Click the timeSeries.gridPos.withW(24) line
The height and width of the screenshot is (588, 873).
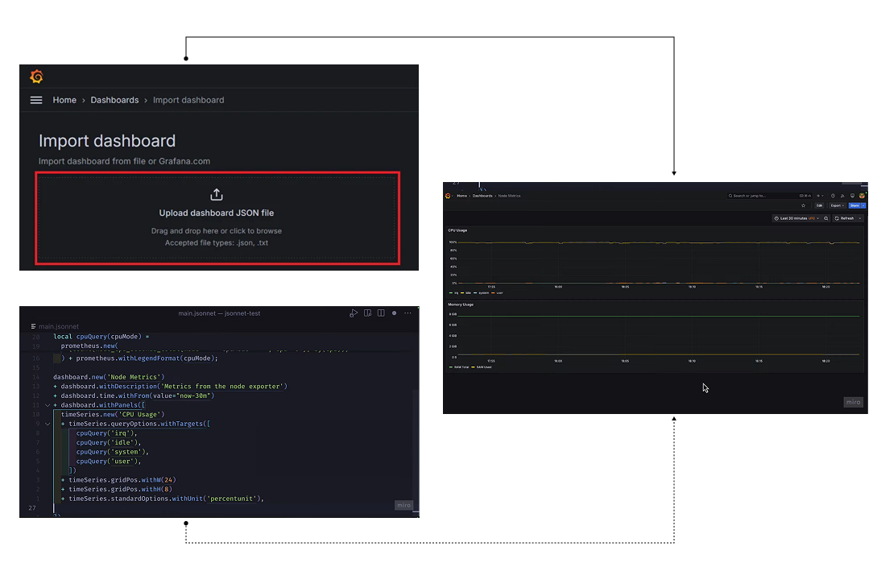[x=118, y=480]
